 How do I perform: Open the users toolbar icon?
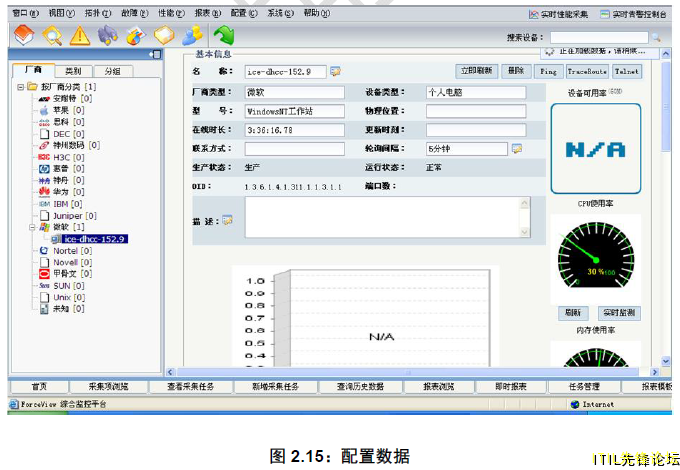pos(192,36)
